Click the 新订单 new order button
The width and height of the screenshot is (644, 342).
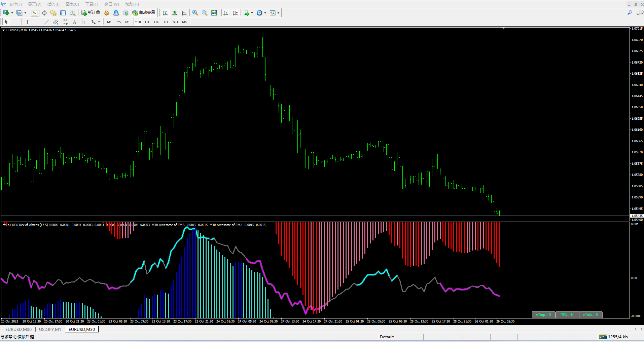[91, 13]
